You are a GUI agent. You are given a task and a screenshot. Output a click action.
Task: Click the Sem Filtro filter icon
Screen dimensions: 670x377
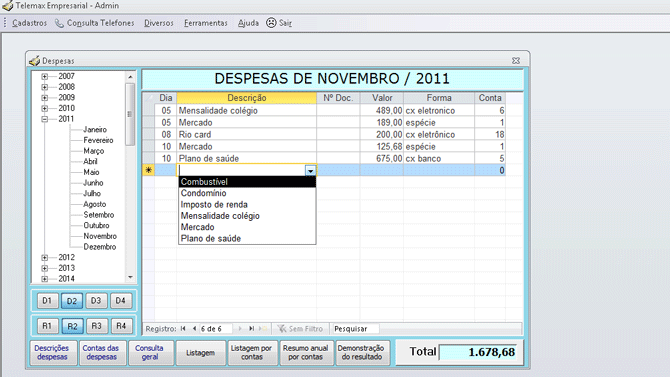tap(282, 329)
